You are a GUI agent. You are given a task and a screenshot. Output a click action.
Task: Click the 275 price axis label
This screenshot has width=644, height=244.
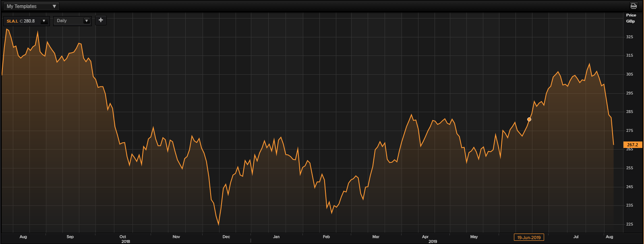[630, 131]
